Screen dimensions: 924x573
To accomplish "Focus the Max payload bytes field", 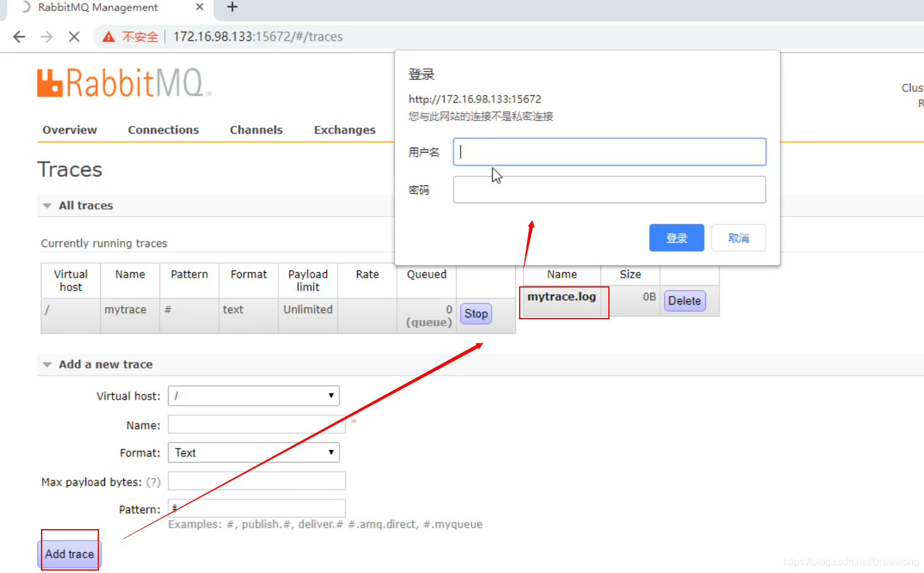I will (256, 481).
